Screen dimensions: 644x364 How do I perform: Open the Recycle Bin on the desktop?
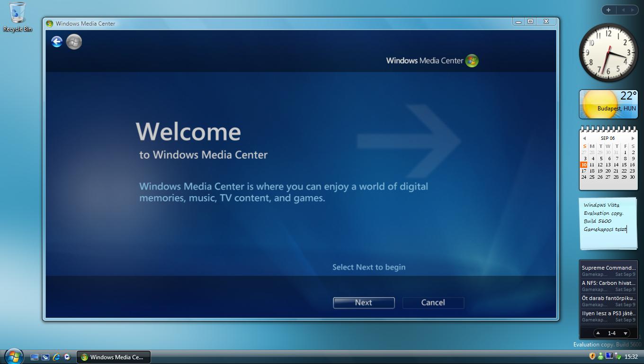[x=18, y=17]
